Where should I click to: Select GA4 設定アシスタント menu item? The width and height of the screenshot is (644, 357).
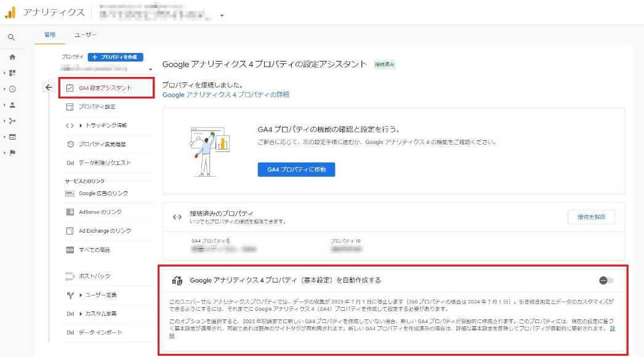click(107, 88)
